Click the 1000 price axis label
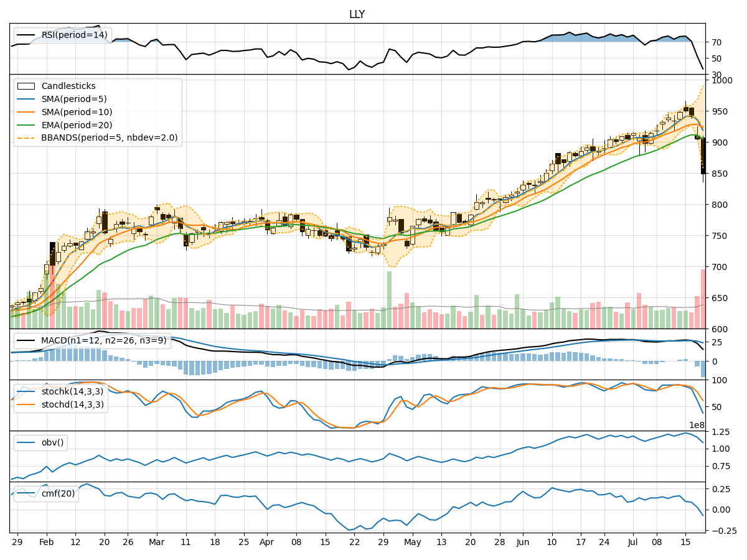The height and width of the screenshot is (560, 747). point(722,80)
